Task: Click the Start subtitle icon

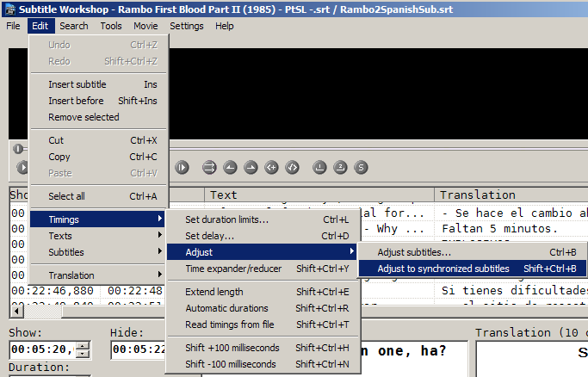Action: pyautogui.click(x=271, y=167)
